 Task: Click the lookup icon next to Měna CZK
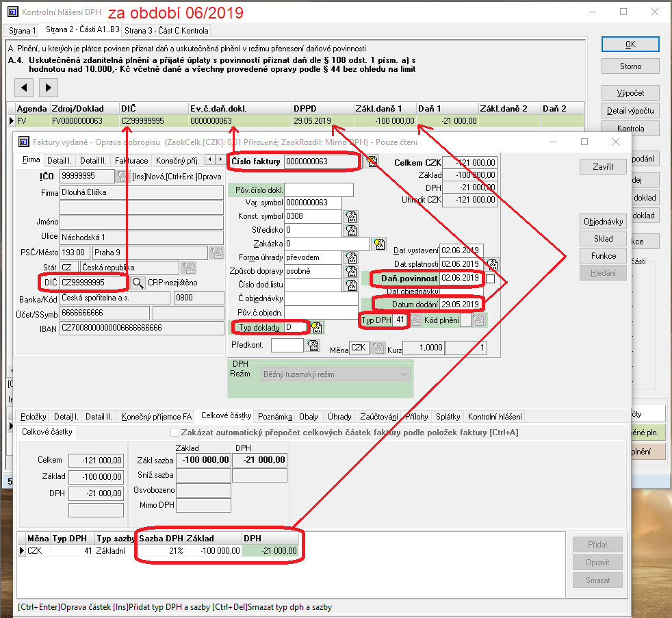(x=378, y=348)
